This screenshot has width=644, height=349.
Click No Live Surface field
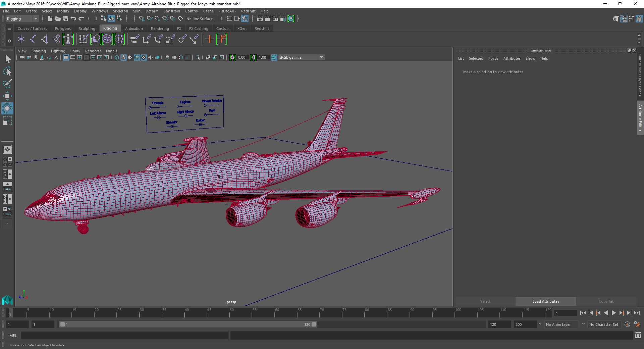[x=201, y=19]
